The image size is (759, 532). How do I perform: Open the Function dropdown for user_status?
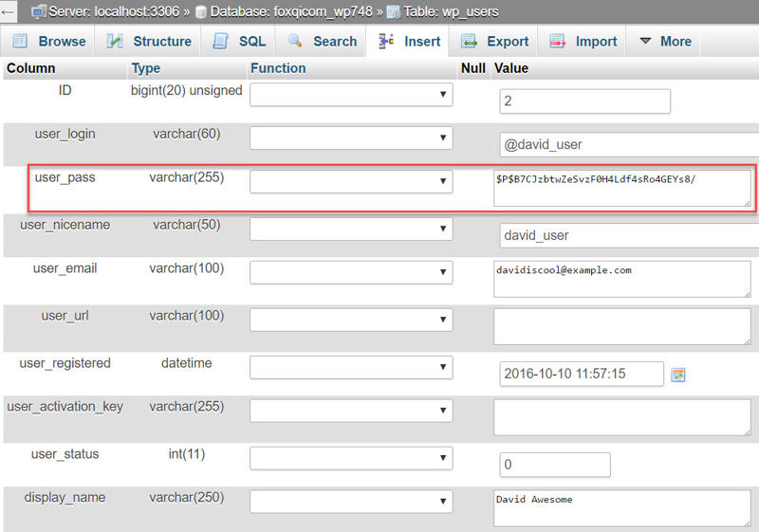pyautogui.click(x=351, y=458)
